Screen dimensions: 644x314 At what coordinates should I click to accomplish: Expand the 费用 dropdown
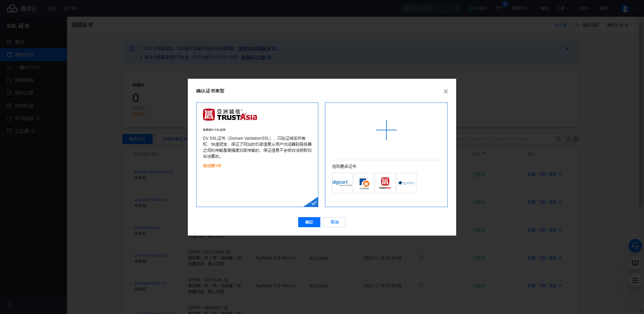pyautogui.click(x=606, y=8)
